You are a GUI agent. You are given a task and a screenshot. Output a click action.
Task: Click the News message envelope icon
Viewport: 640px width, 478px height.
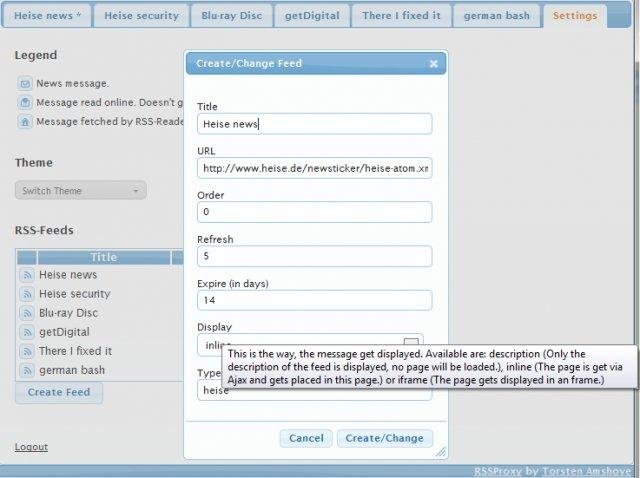click(25, 83)
